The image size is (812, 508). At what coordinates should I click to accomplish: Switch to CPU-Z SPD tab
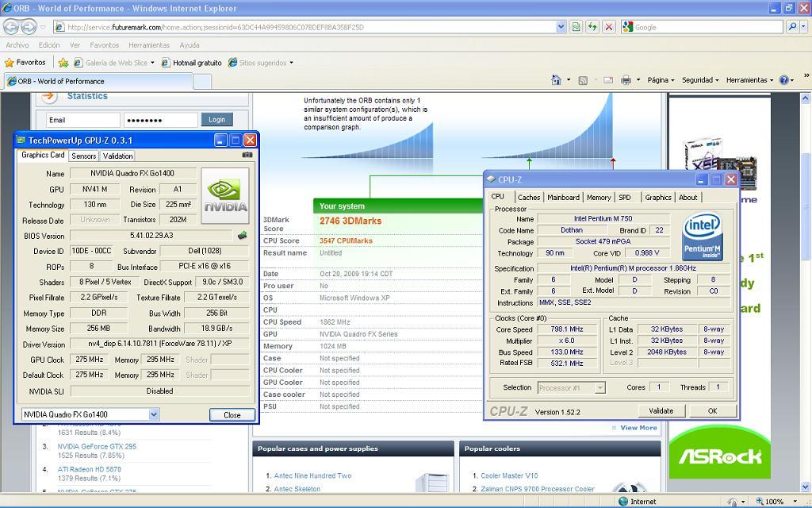click(x=625, y=198)
